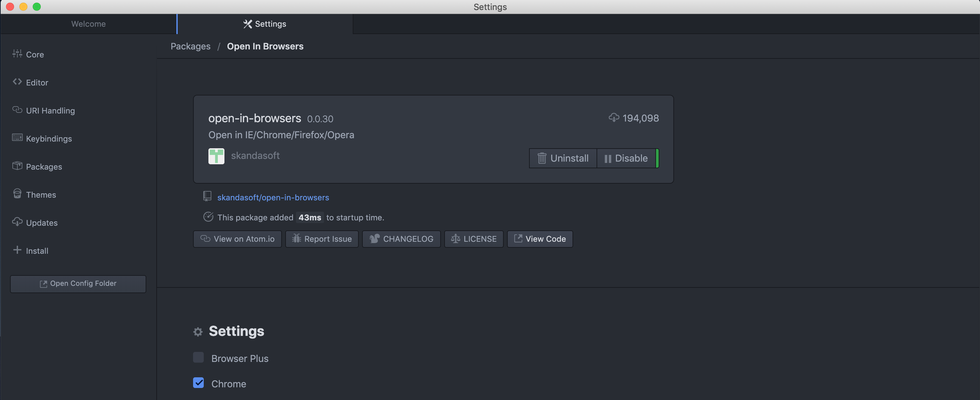Open the CHANGELOG for this package
Screen dimensions: 980x400
401,239
